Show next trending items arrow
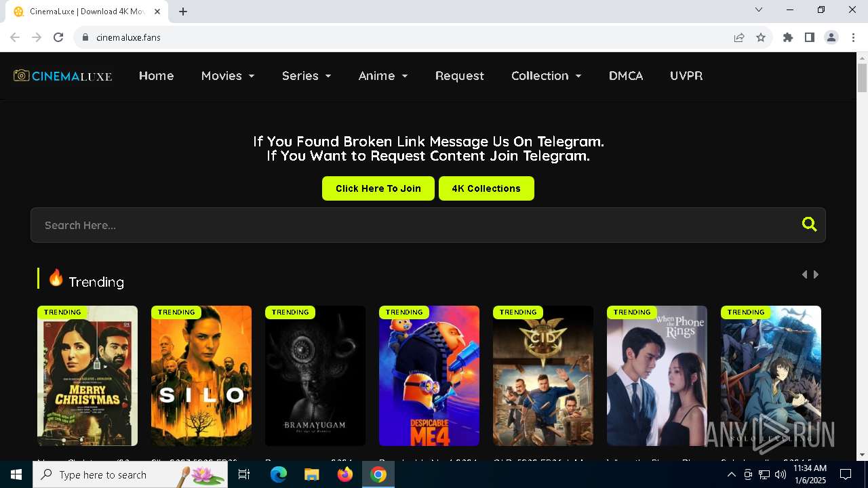This screenshot has height=488, width=868. [816, 274]
